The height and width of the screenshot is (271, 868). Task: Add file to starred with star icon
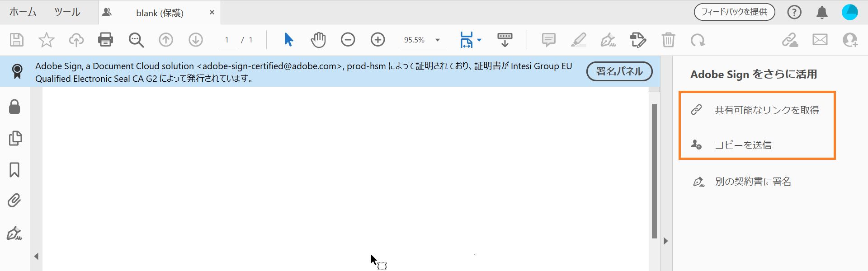pos(46,40)
